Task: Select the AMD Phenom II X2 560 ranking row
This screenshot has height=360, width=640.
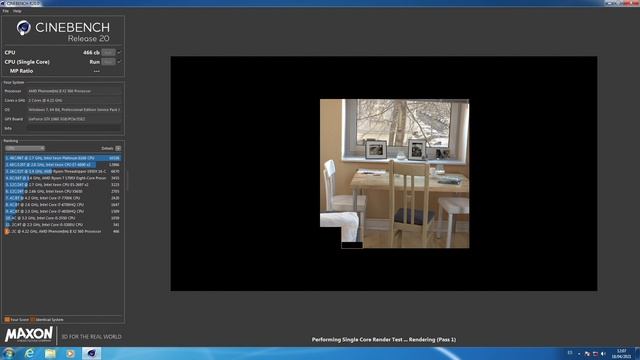Action: [x=62, y=231]
